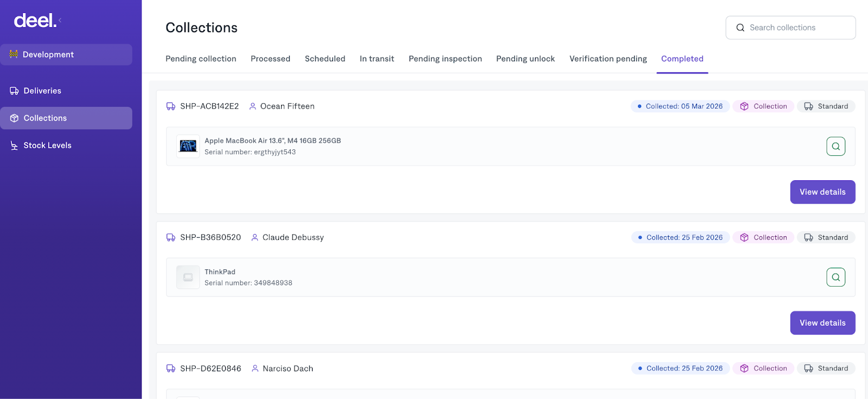868x399 pixels.
Task: Open the In transit tab
Action: [x=376, y=59]
